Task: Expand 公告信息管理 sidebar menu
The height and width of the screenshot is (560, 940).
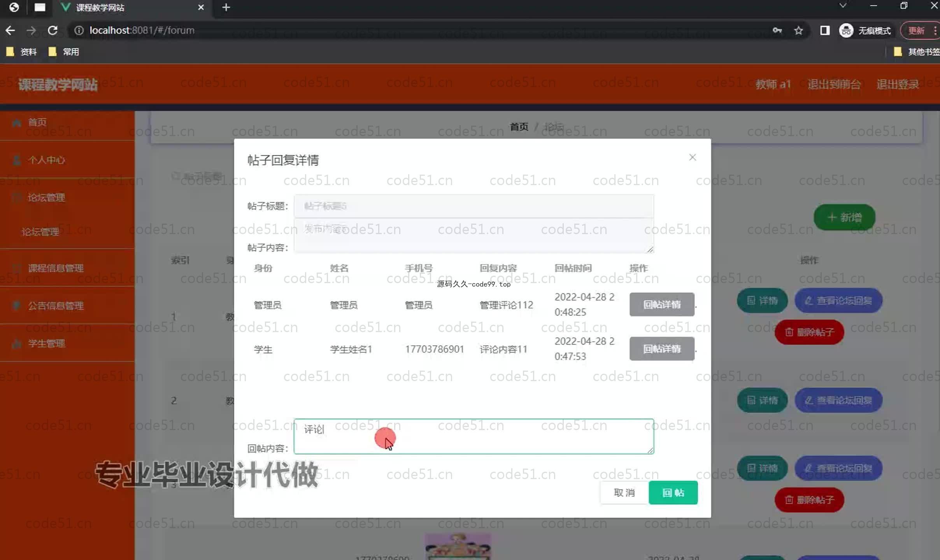Action: point(67,306)
